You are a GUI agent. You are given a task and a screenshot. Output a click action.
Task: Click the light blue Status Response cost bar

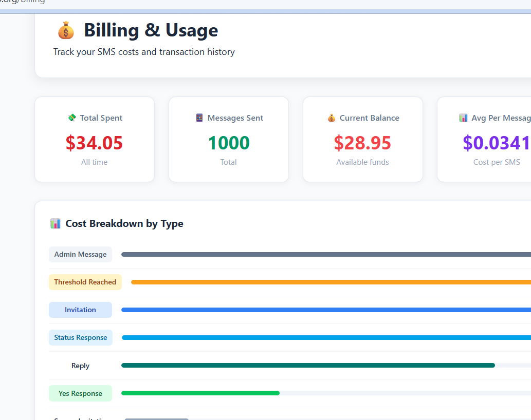[326, 337]
